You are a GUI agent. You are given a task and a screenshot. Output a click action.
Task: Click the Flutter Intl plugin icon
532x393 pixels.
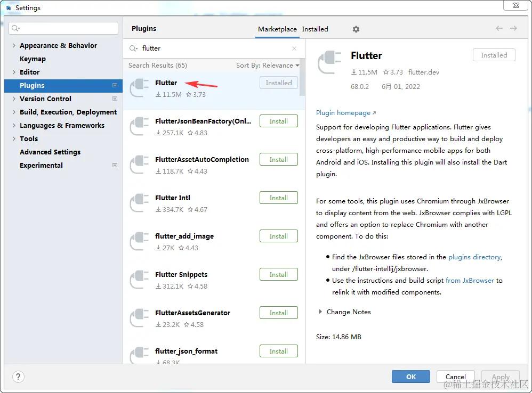(140, 203)
